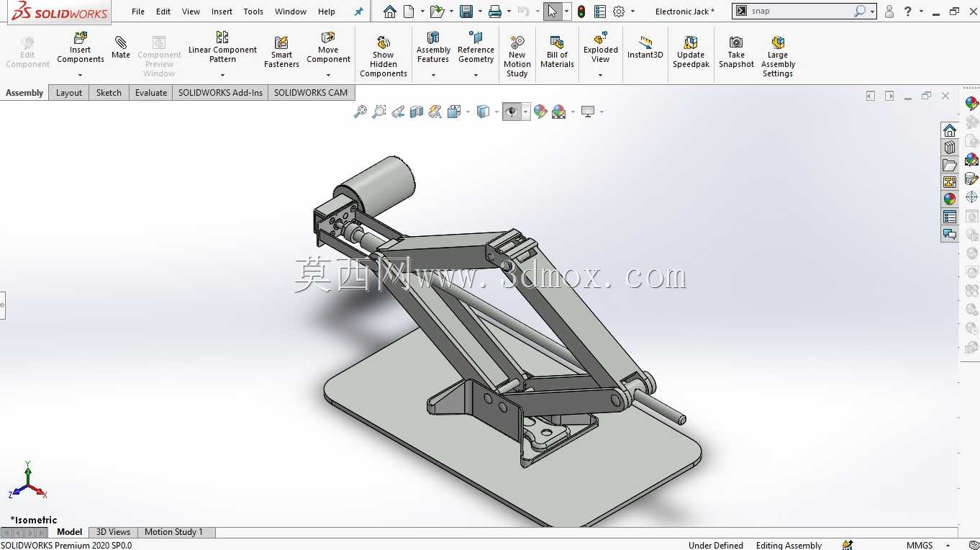Screen dimensions: 980x550
Task: Activate the Section View tool
Action: (x=417, y=112)
